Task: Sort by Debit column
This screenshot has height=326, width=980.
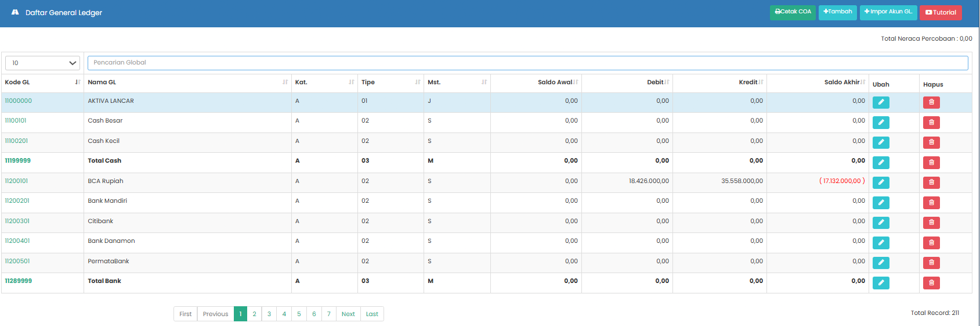Action: pos(627,83)
